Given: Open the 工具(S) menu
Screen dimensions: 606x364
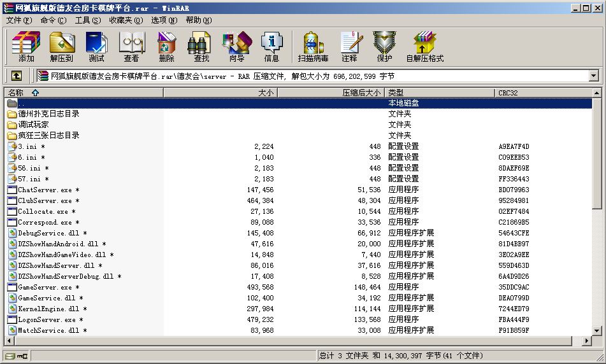Looking at the screenshot, I should coord(88,20).
